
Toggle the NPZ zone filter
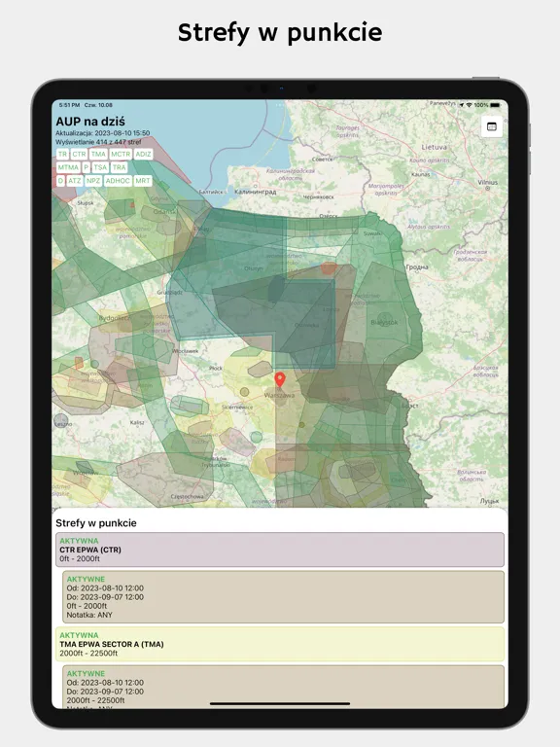point(93,181)
